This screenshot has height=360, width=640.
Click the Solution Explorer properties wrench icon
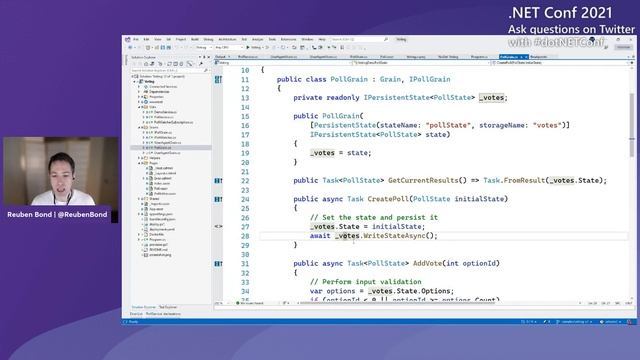(201, 64)
